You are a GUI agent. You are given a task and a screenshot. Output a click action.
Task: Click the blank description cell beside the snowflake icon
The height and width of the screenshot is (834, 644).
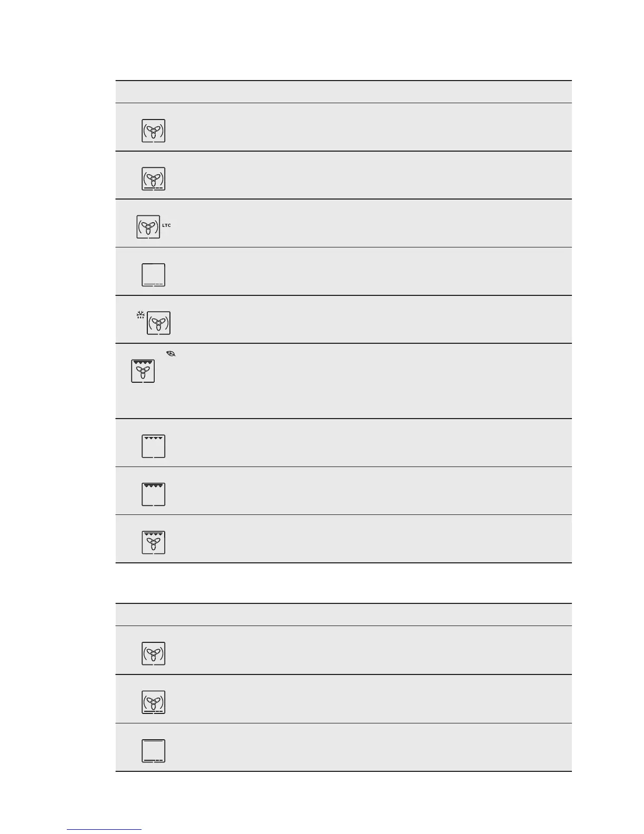(368, 320)
